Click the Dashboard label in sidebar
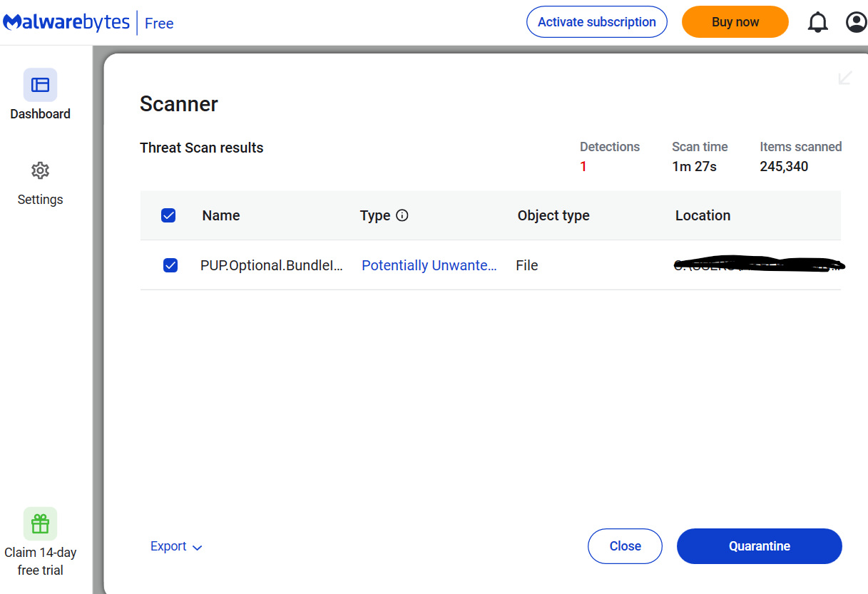Screen dimensions: 868x594 pyautogui.click(x=40, y=114)
